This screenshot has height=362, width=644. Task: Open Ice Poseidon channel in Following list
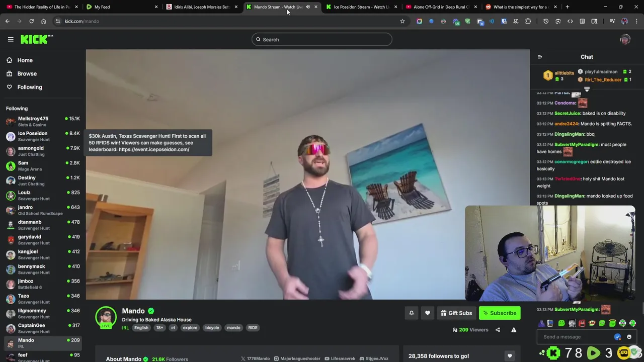pos(43,136)
